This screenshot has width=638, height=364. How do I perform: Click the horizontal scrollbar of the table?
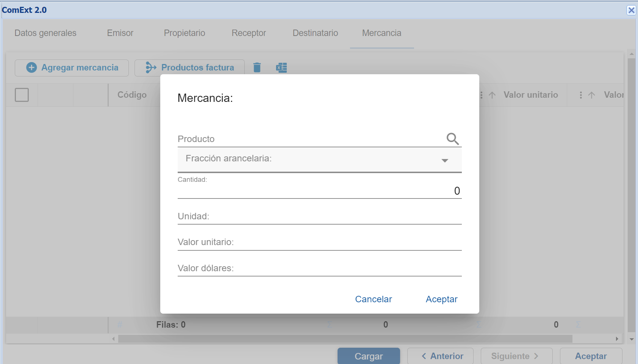(x=345, y=339)
